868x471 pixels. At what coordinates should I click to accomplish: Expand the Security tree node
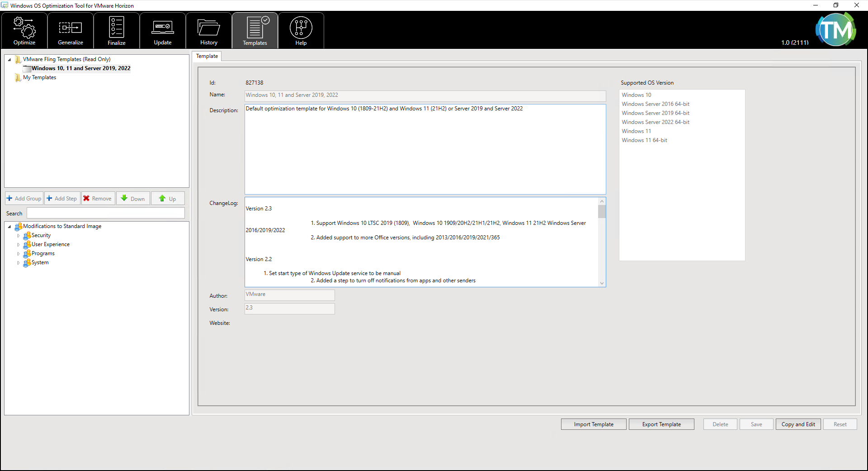pos(19,235)
